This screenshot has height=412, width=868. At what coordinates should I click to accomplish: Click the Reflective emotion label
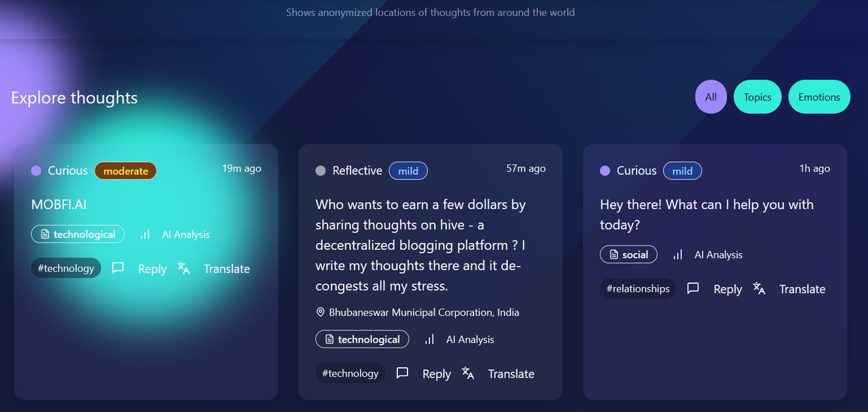point(357,170)
